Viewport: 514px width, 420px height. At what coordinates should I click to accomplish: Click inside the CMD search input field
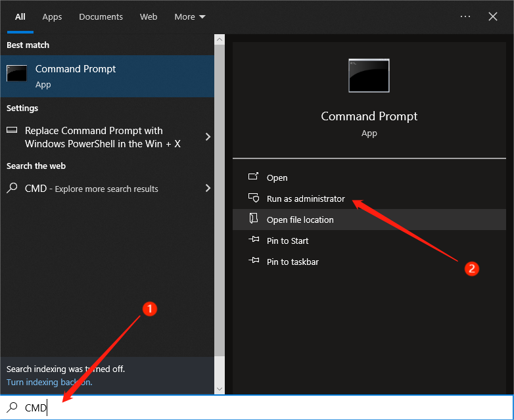tap(257, 408)
